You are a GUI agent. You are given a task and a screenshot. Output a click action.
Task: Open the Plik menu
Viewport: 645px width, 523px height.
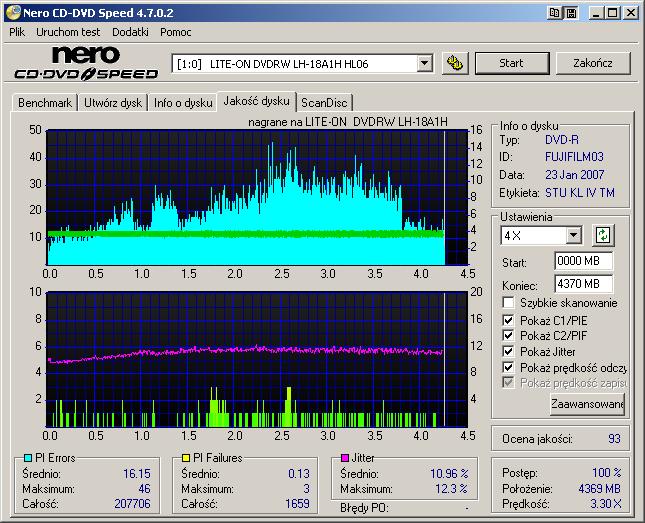(x=17, y=32)
